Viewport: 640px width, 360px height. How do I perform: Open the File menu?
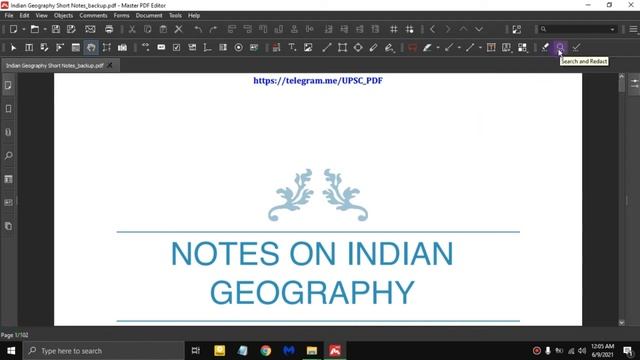[9, 16]
